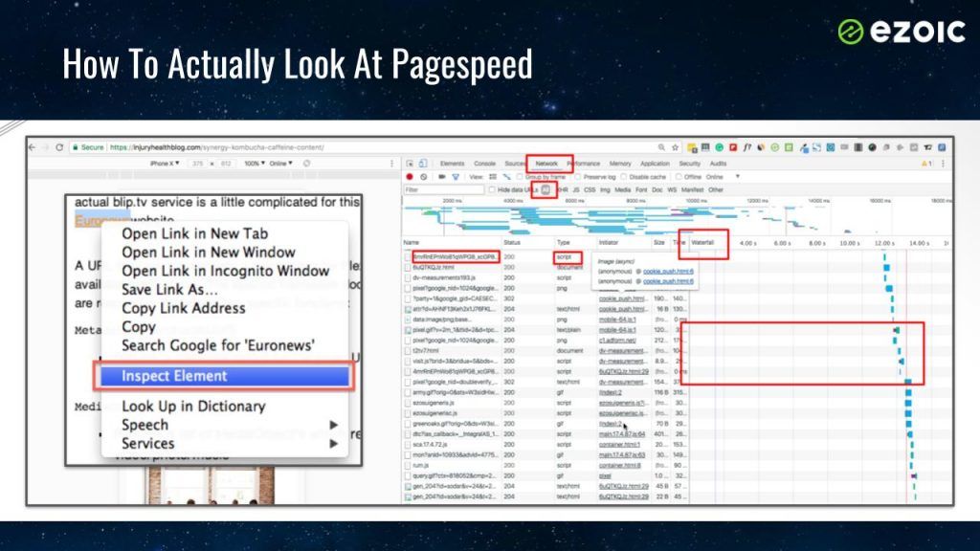Expand the Services submenu arrow
The image size is (980, 551).
coord(334,444)
